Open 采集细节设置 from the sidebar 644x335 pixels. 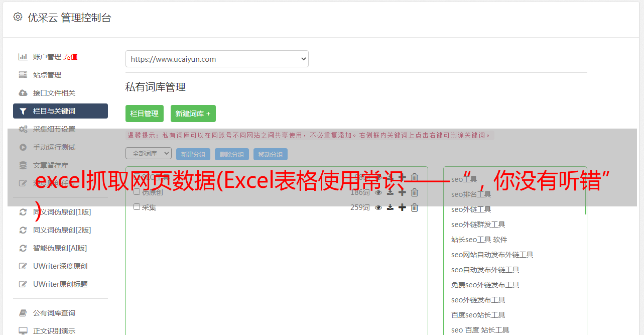coord(54,129)
